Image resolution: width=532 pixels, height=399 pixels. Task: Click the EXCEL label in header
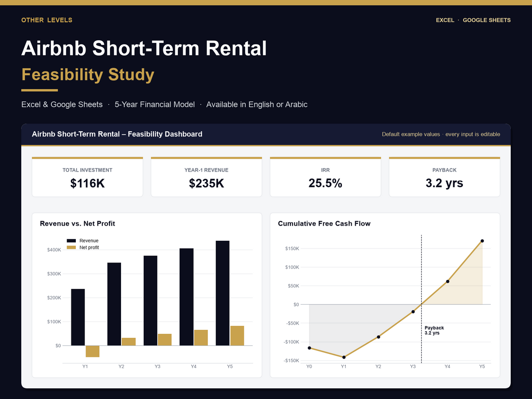(x=445, y=20)
